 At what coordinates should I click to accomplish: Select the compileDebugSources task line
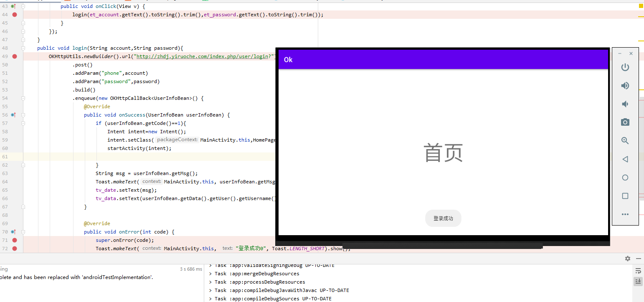[x=270, y=299]
